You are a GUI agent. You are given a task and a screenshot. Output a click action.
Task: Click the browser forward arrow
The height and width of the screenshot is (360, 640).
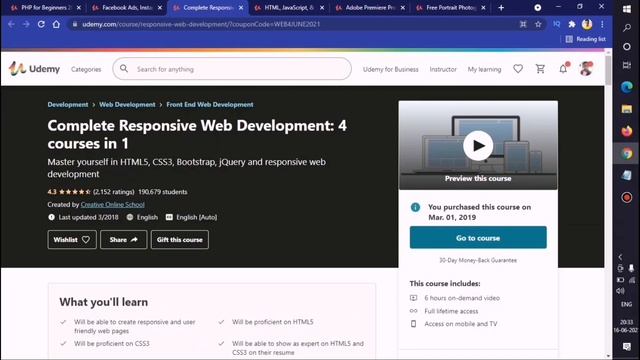pos(26,24)
